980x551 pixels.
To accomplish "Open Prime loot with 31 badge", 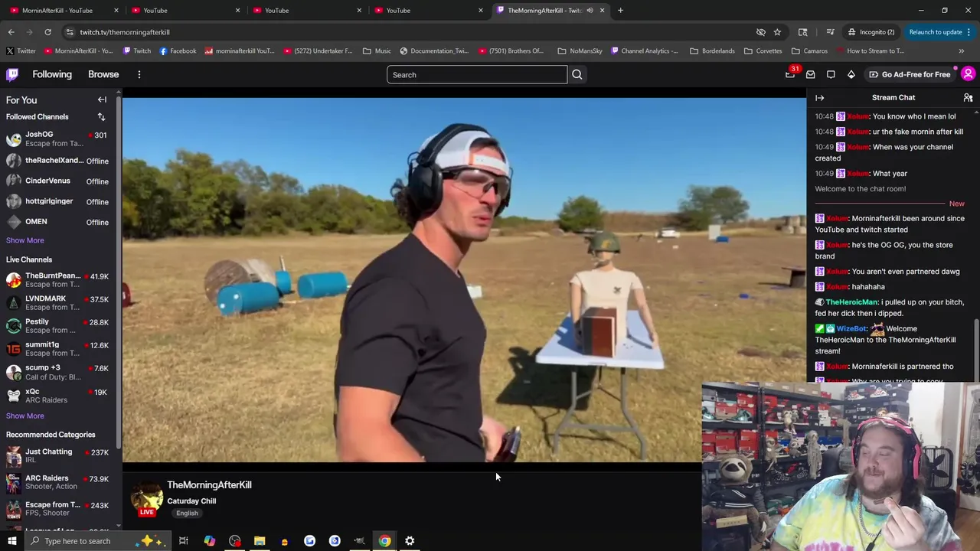I will (791, 74).
